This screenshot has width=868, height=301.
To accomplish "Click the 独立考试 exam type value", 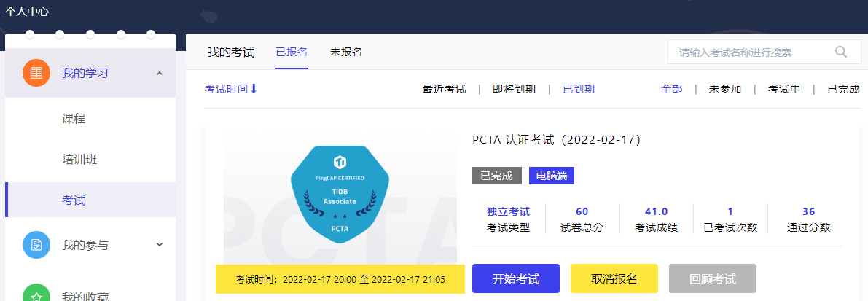I will pyautogui.click(x=508, y=211).
